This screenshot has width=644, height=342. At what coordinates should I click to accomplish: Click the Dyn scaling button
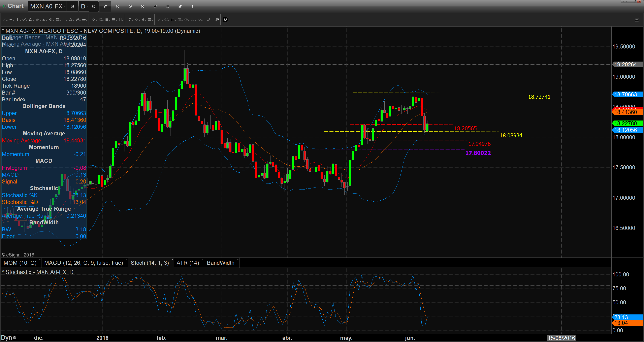(9, 338)
